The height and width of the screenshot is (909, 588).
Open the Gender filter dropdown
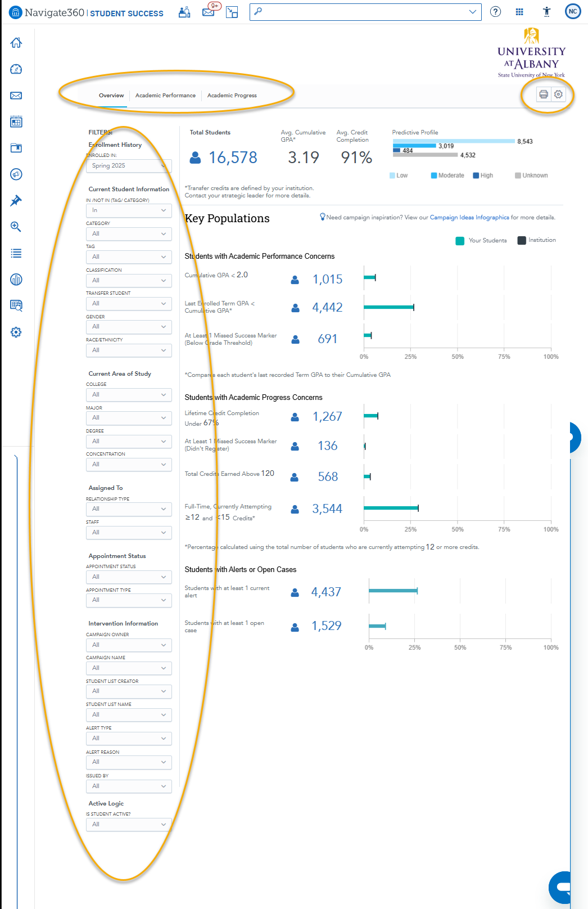(x=129, y=327)
